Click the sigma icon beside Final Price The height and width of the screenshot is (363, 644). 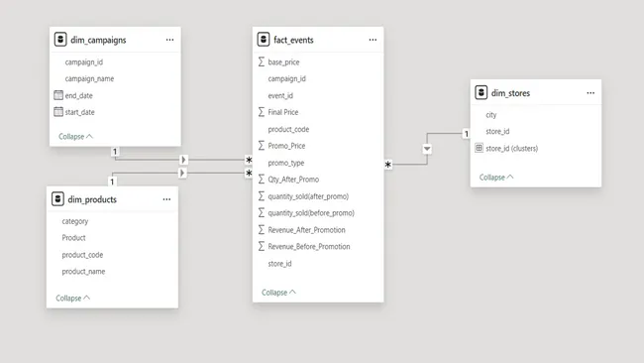pyautogui.click(x=262, y=112)
